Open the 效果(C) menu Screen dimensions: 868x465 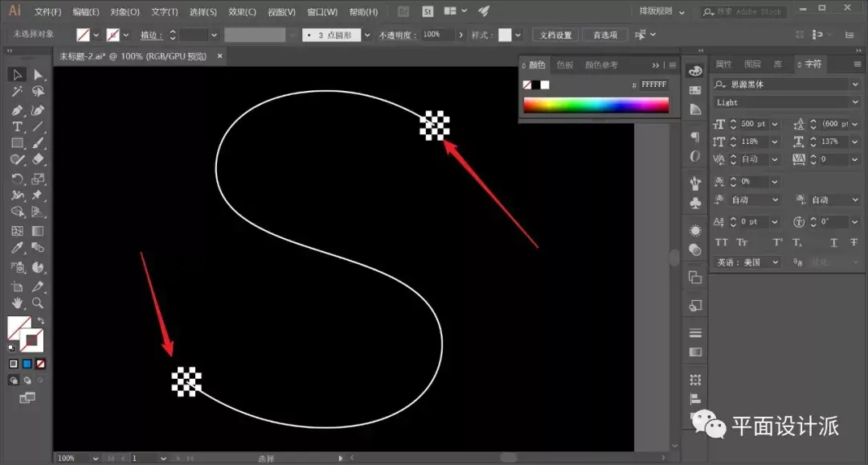point(243,11)
